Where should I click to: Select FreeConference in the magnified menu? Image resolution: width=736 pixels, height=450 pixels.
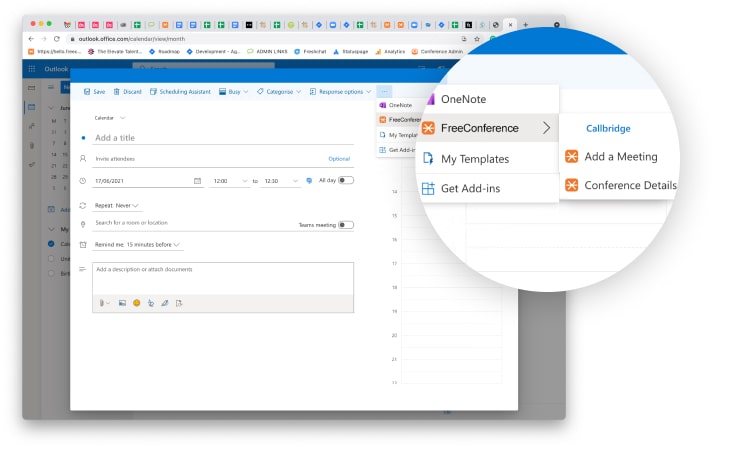coord(480,128)
